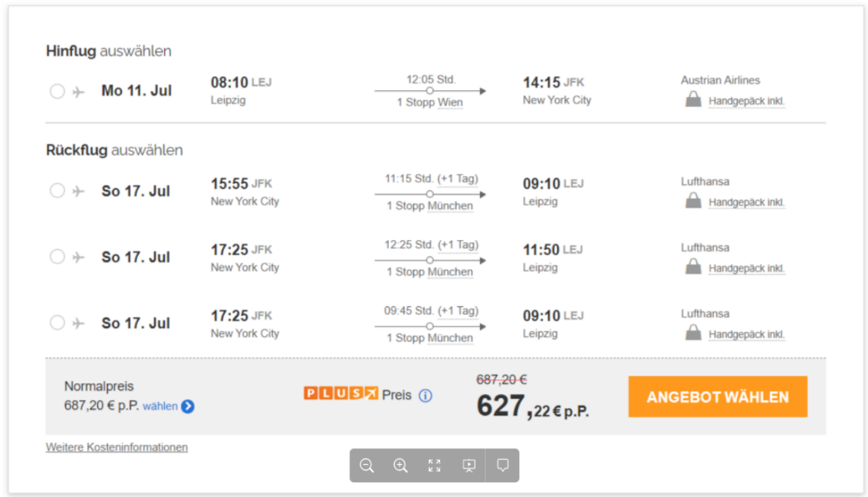868x497 pixels.
Task: Click the ANGEBOT WÄHLEN button
Action: [718, 397]
